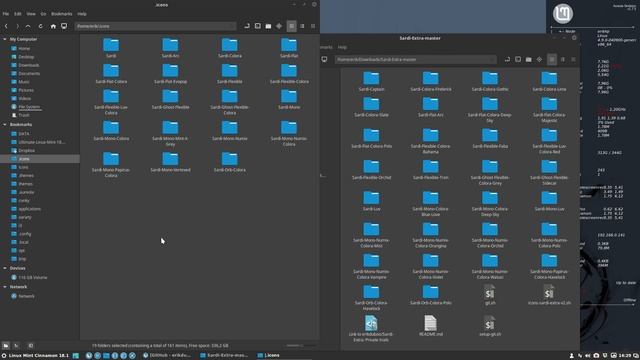Screen dimensions: 640x360
Task: Create new folder in Sardi-Extra-master window
Action: coord(529,60)
